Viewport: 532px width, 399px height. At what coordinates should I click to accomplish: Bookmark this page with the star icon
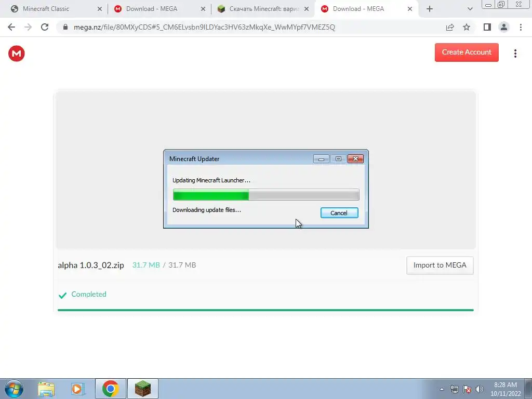coord(467,27)
